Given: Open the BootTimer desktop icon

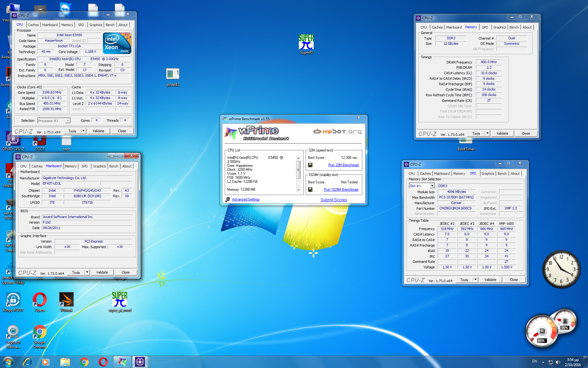Looking at the screenshot, I should 466,145.
